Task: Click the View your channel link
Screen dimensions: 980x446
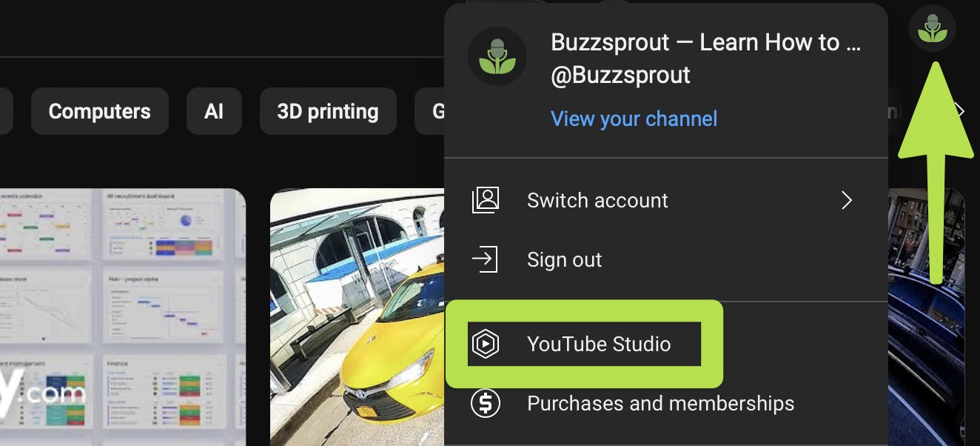Action: [x=634, y=119]
